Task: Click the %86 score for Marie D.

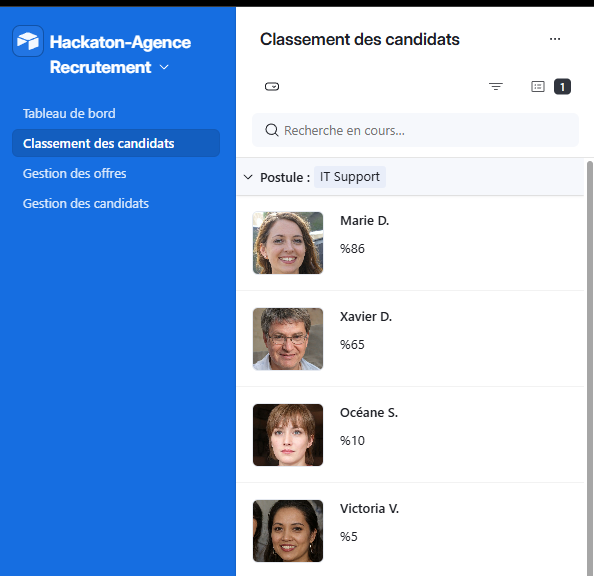Action: click(x=352, y=249)
